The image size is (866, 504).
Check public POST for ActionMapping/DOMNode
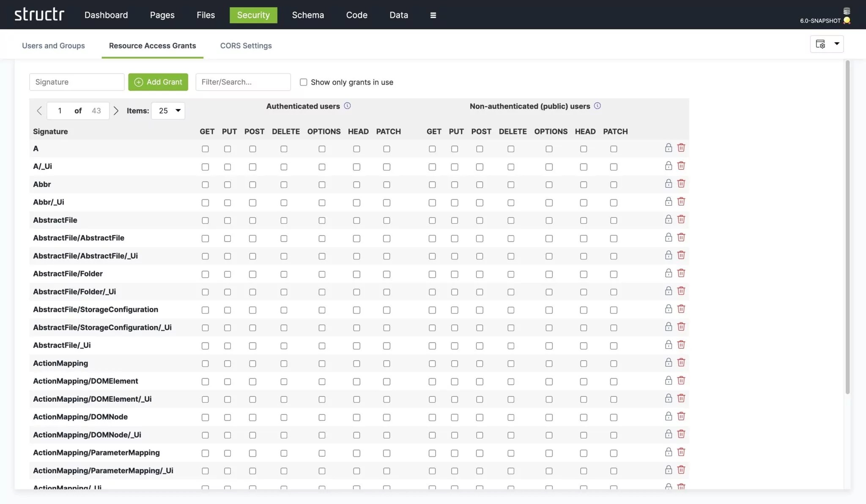pyautogui.click(x=479, y=417)
